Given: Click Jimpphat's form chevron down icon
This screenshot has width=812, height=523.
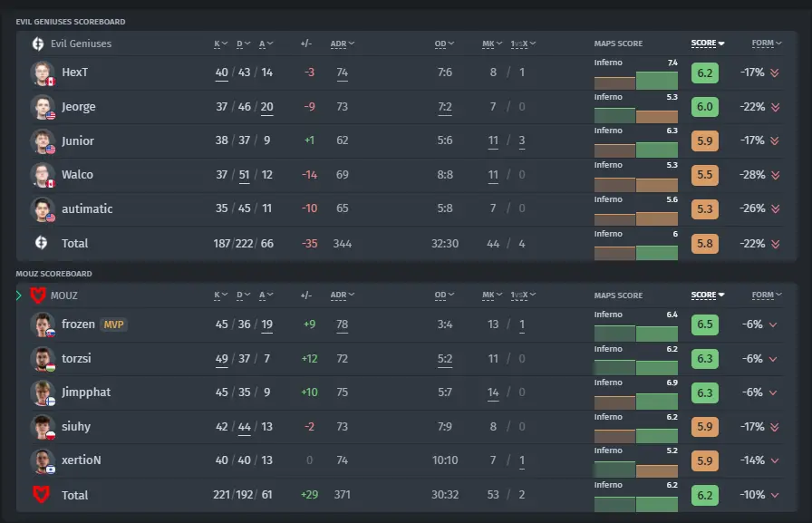Looking at the screenshot, I should pos(773,393).
